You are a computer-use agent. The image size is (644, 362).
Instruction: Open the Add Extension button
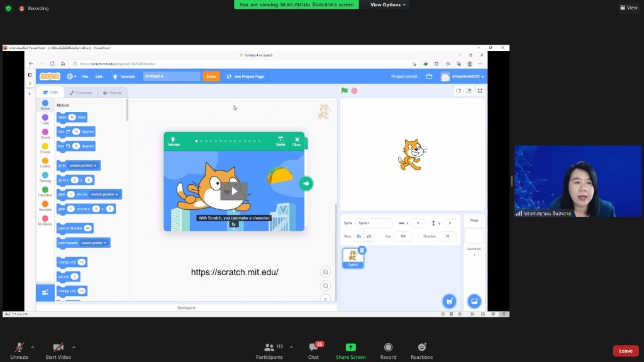pyautogui.click(x=45, y=292)
